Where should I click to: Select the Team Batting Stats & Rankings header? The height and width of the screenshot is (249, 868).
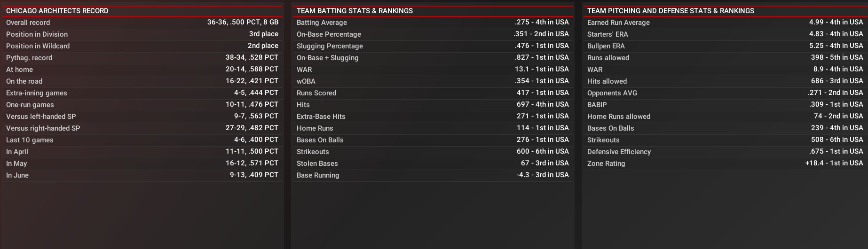tap(355, 11)
